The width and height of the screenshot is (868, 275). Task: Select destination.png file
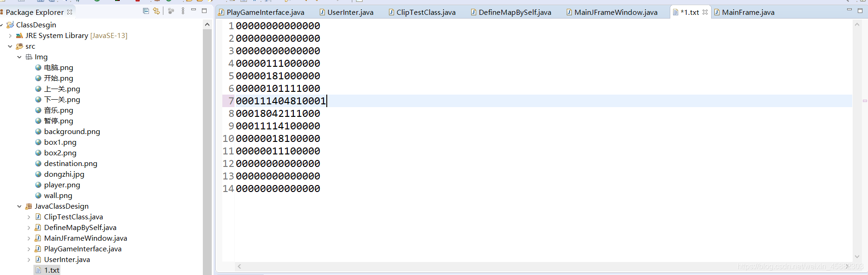(x=71, y=164)
